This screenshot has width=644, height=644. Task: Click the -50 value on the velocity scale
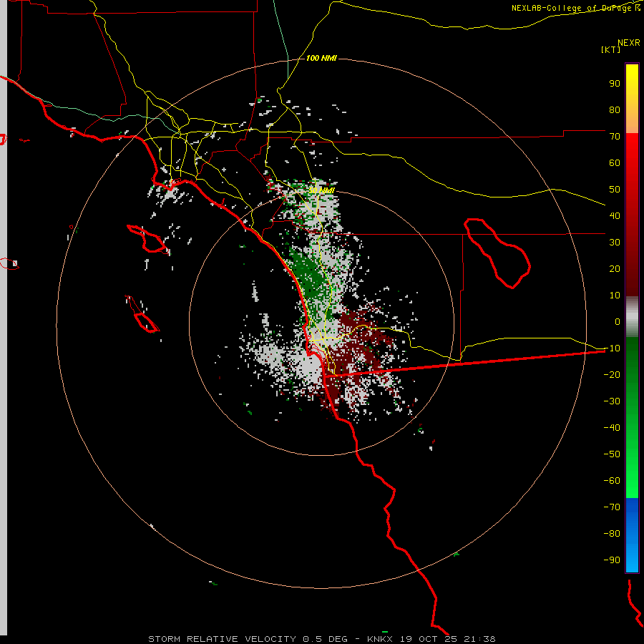[x=612, y=454]
